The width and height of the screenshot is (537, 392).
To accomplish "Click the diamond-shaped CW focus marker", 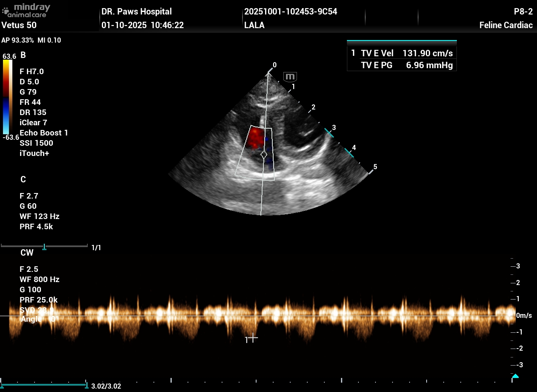I will click(x=264, y=155).
